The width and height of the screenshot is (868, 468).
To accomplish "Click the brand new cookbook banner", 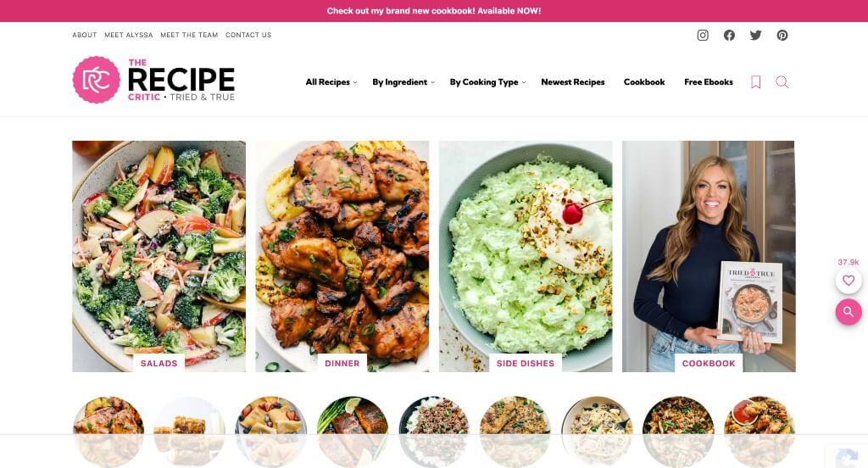I will tap(433, 11).
